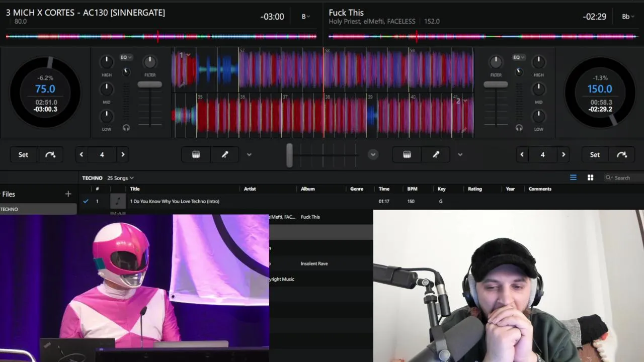Click the deck 1 track overview waveform

(161, 36)
